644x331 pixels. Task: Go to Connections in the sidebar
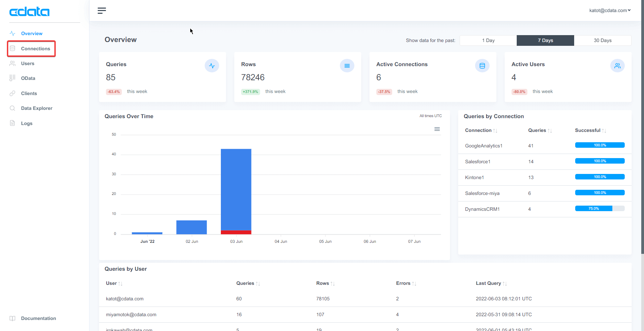35,49
